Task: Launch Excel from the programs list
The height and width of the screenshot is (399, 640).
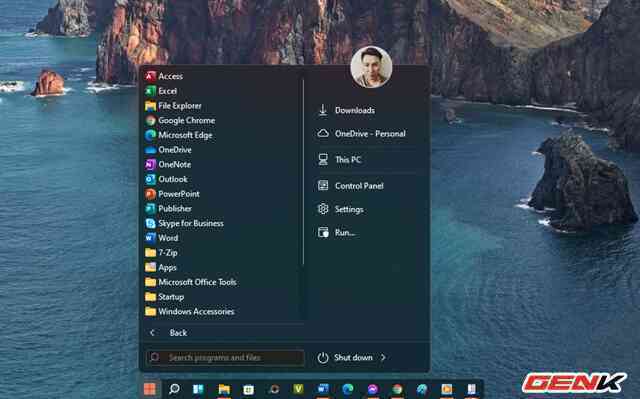Action: [161, 91]
